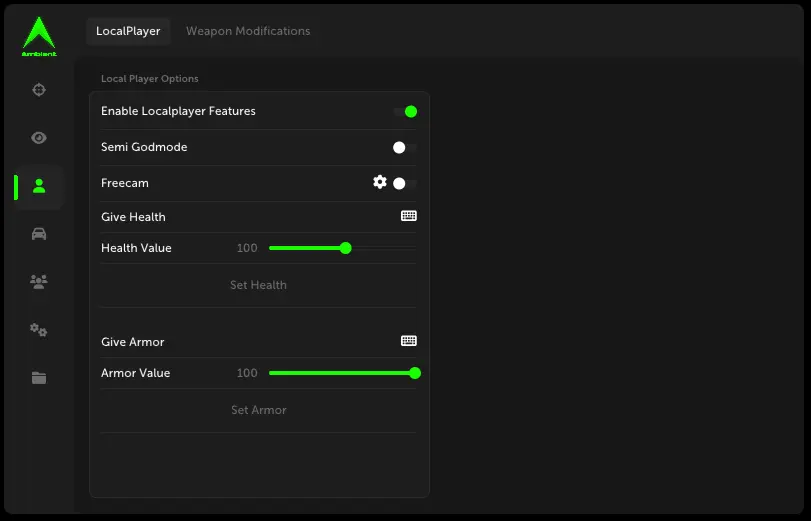Image resolution: width=811 pixels, height=521 pixels.
Task: Open the folder icon in sidebar
Action: [x=39, y=378]
